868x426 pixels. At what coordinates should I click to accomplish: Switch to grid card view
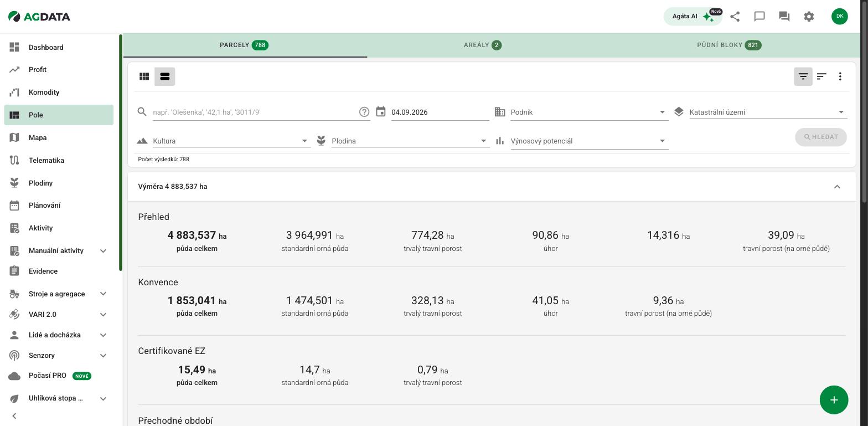tap(144, 76)
